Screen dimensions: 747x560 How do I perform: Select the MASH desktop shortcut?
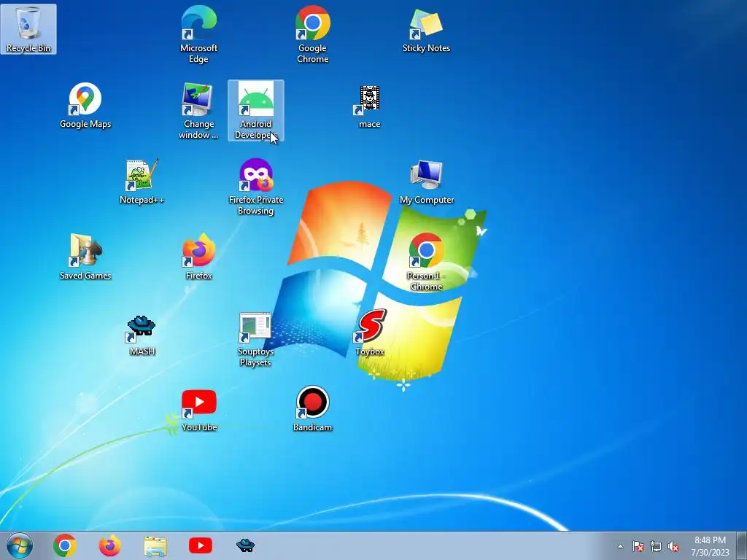[142, 334]
